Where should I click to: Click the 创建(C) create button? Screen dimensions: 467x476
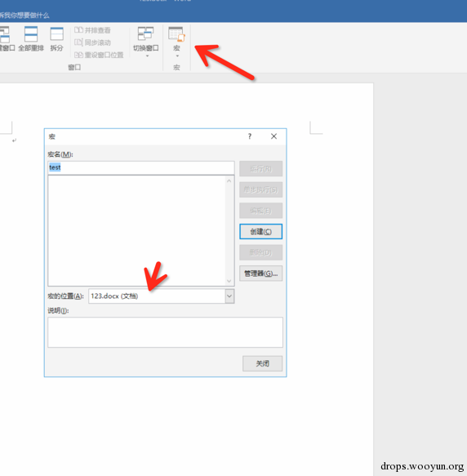260,232
